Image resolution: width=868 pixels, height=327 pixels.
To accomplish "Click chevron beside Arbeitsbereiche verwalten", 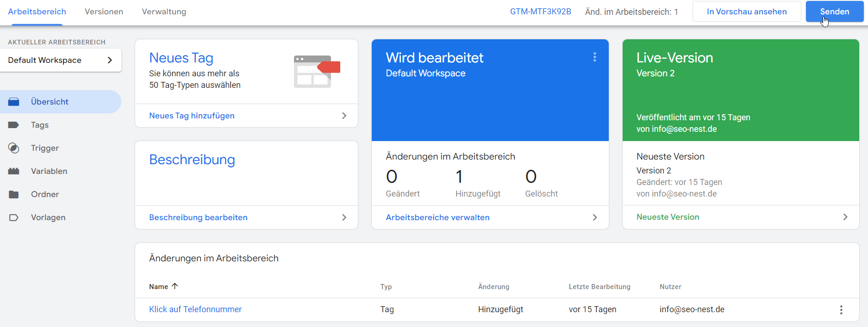I will click(x=595, y=217).
